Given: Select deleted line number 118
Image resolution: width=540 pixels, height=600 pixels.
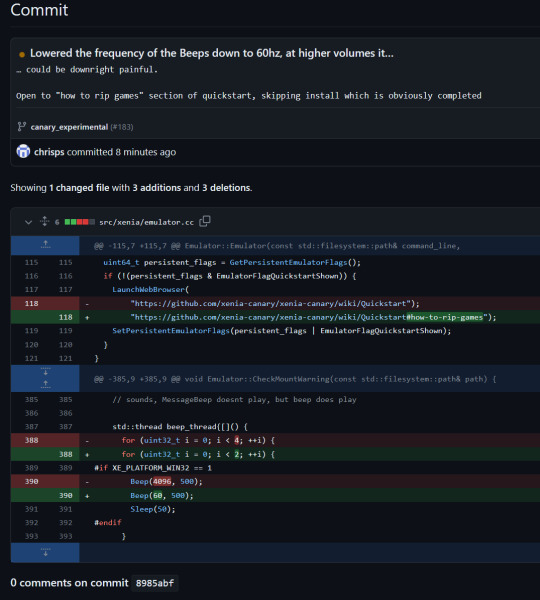Looking at the screenshot, I should pos(31,303).
